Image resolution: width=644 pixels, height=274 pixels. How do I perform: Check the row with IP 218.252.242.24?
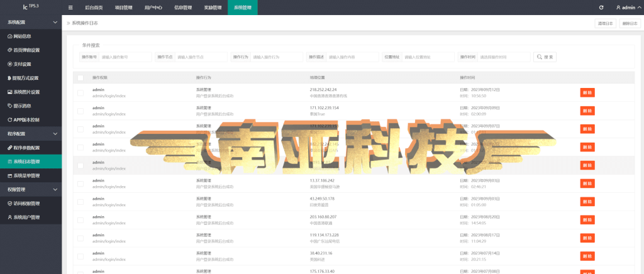click(80, 93)
